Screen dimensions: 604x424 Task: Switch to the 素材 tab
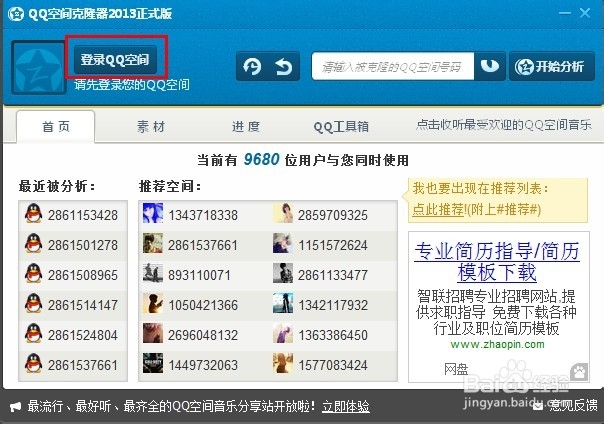pos(151,126)
